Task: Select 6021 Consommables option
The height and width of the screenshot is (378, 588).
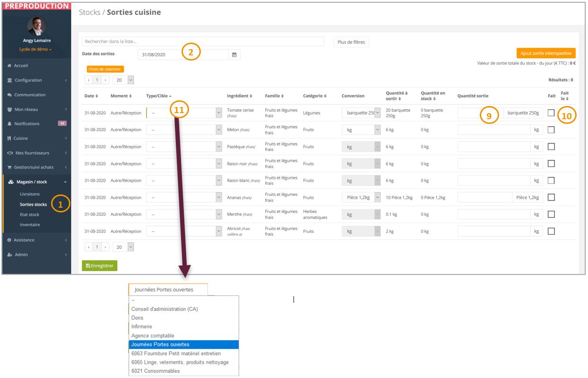Action: tap(184, 371)
